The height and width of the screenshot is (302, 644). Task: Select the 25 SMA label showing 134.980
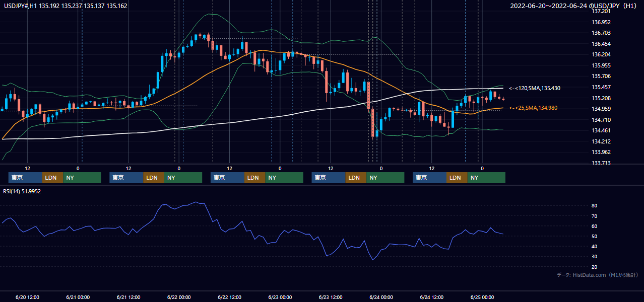533,108
